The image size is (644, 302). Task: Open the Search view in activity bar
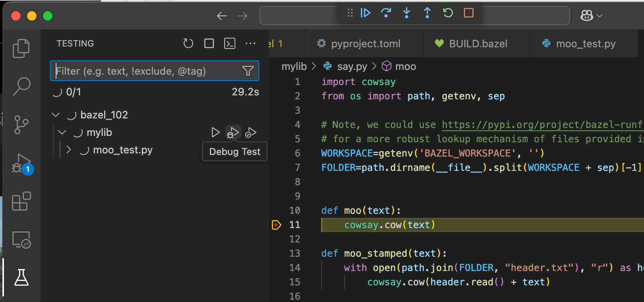21,86
